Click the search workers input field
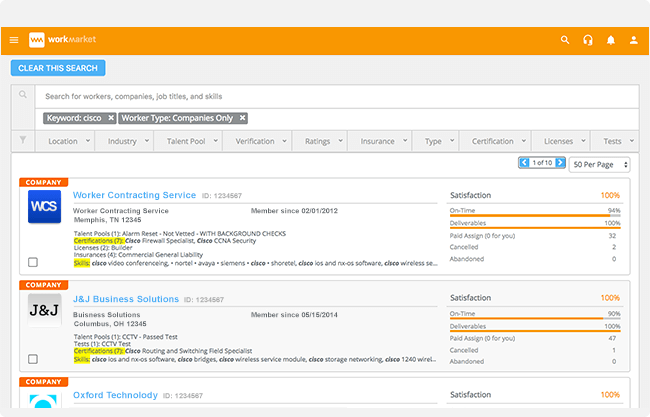 tap(337, 97)
